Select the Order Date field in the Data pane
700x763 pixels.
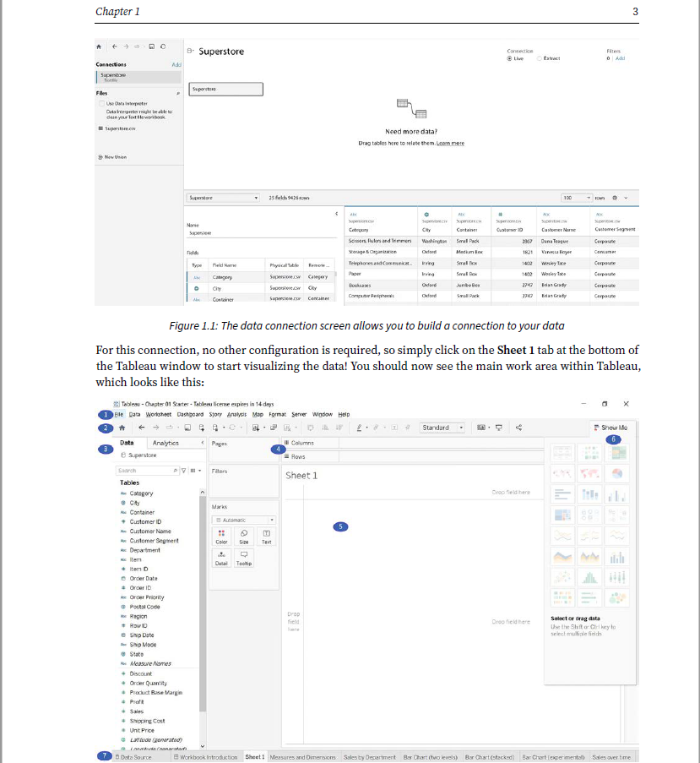(144, 579)
